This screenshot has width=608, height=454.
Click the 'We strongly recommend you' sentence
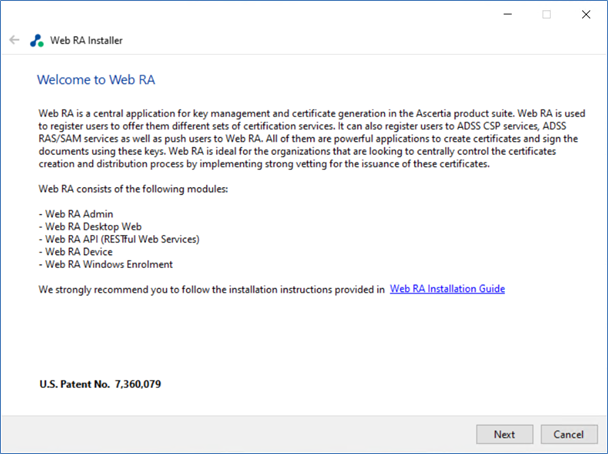pos(211,290)
